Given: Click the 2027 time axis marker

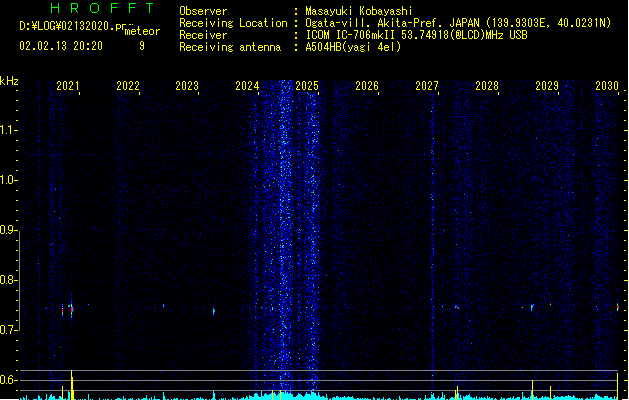Looking at the screenshot, I should click(427, 85).
